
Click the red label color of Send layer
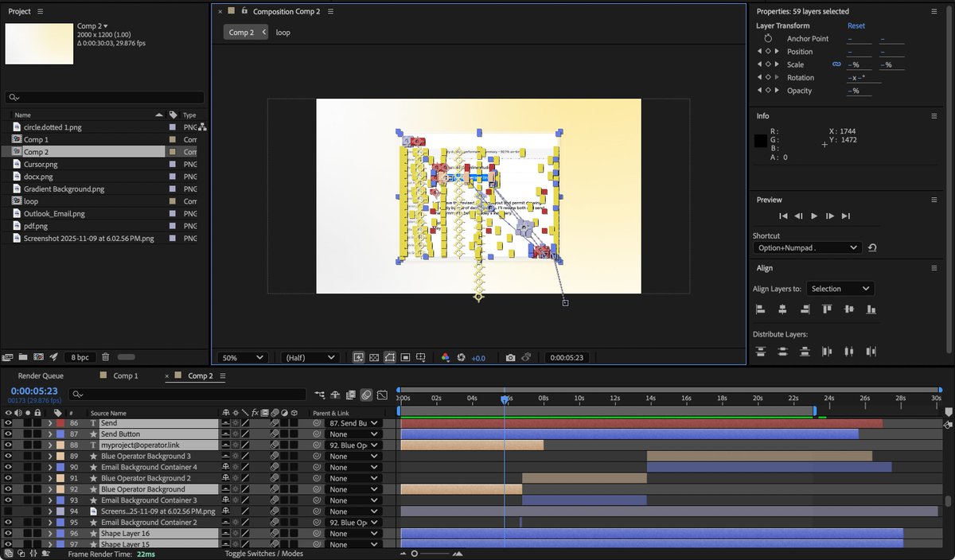point(60,423)
